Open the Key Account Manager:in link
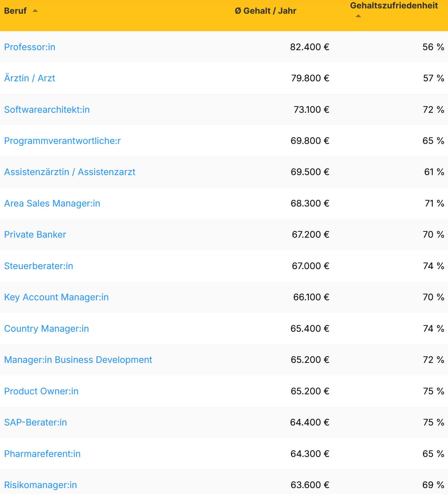448x494 pixels. (56, 297)
